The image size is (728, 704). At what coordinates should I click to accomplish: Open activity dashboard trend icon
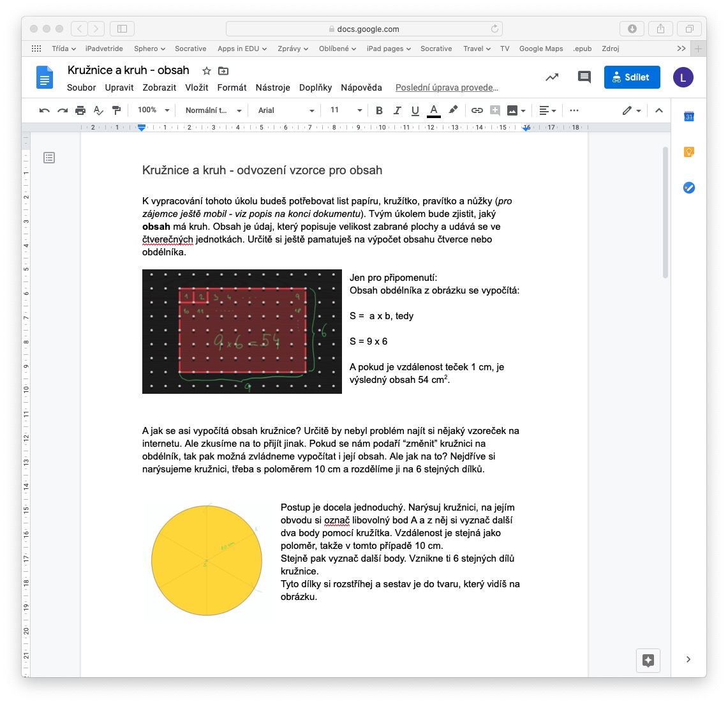click(x=551, y=77)
